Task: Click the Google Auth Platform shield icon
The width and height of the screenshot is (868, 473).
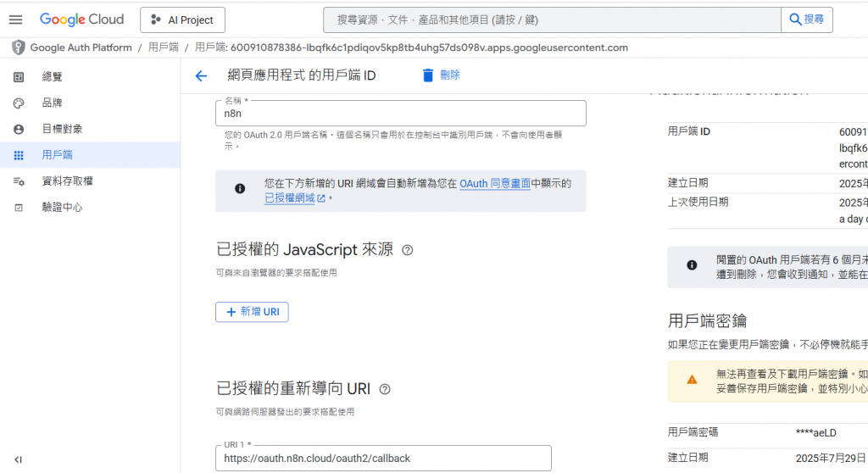Action: (x=19, y=47)
